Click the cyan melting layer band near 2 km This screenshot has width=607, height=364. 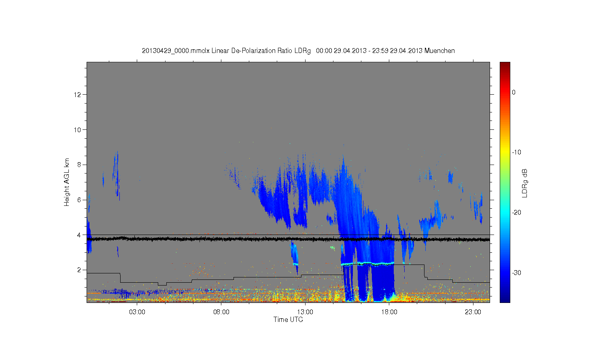[x=367, y=264]
